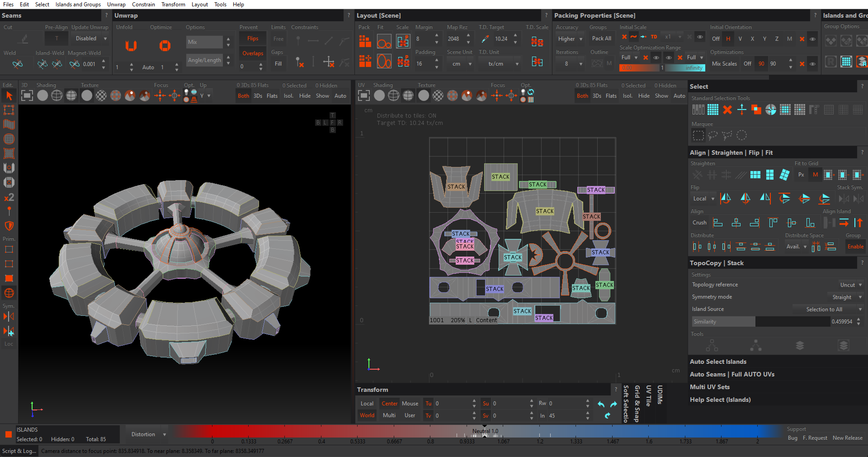The height and width of the screenshot is (457, 868).
Task: Select the circular marquee tool
Action: point(741,135)
